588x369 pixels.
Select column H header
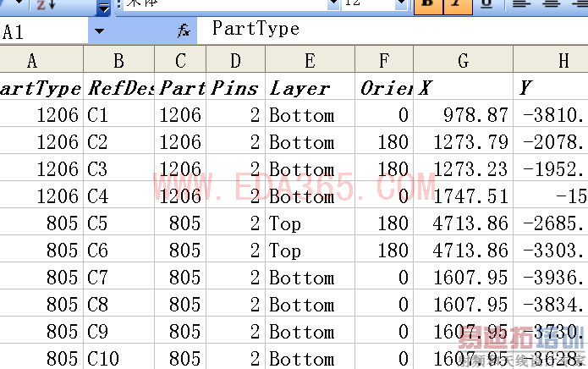tap(551, 60)
